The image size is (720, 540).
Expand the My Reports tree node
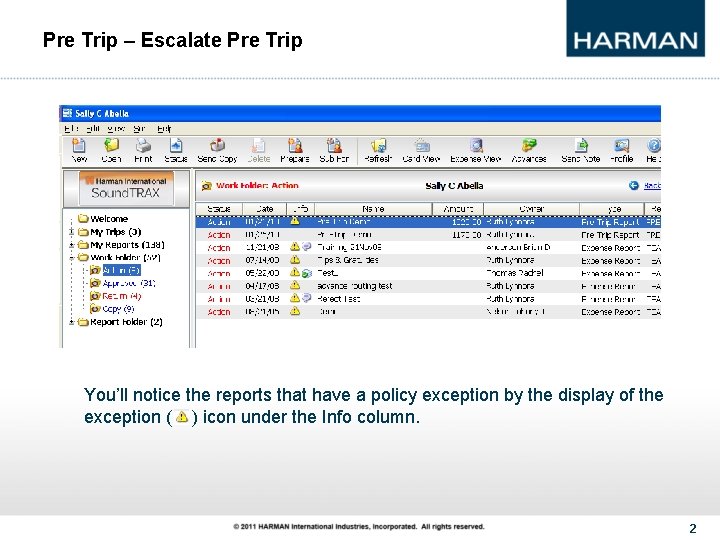coord(72,245)
